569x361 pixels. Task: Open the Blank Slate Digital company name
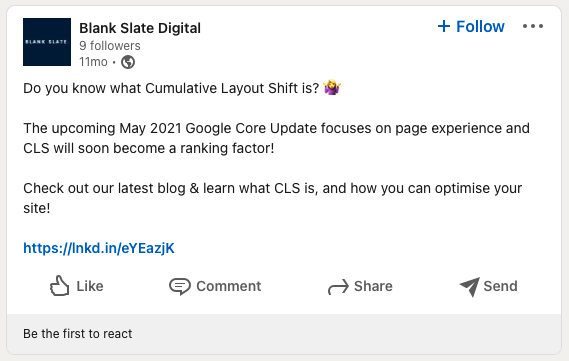tap(140, 28)
